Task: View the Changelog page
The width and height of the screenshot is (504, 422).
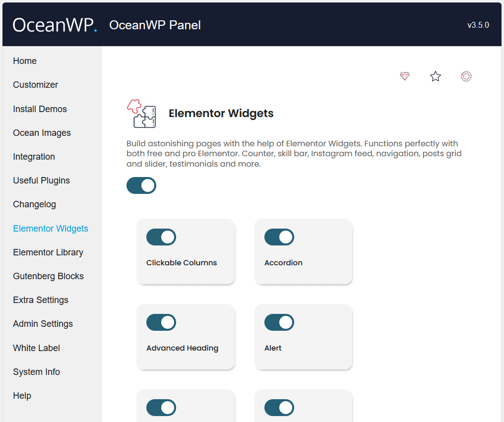Action: coord(34,204)
